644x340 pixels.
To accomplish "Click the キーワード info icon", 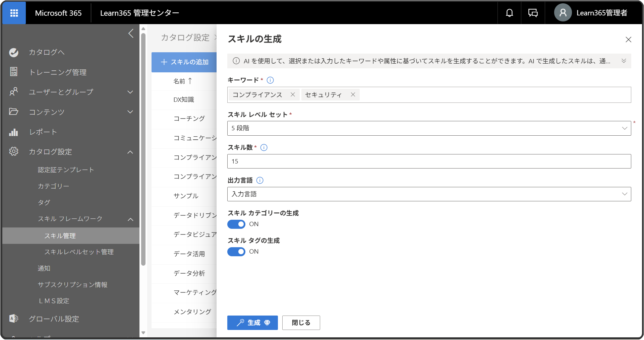I will click(x=270, y=80).
